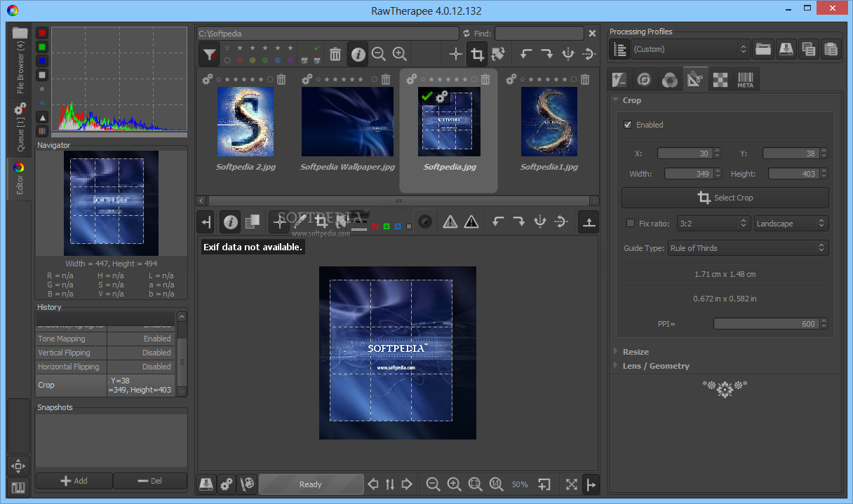Open the Exposure tools tab
Screen dimensions: 853x504
[619, 80]
